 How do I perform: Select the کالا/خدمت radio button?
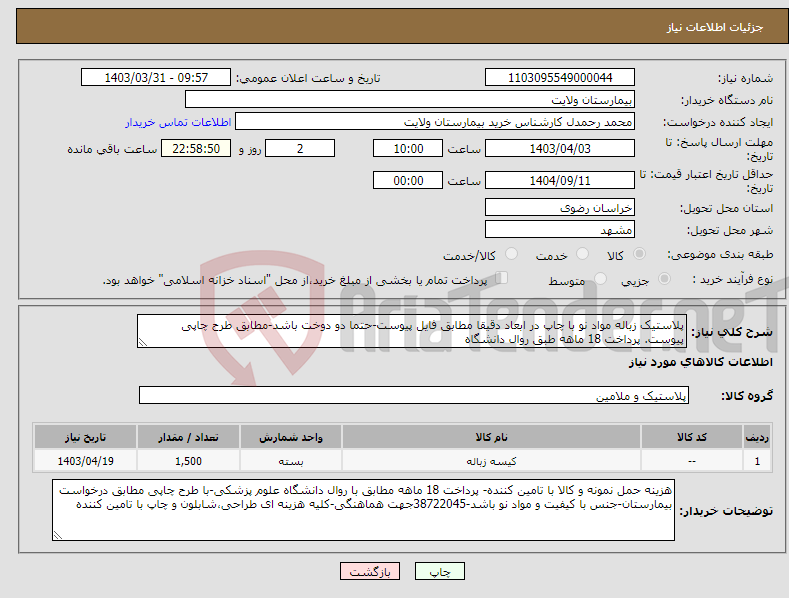click(511, 254)
